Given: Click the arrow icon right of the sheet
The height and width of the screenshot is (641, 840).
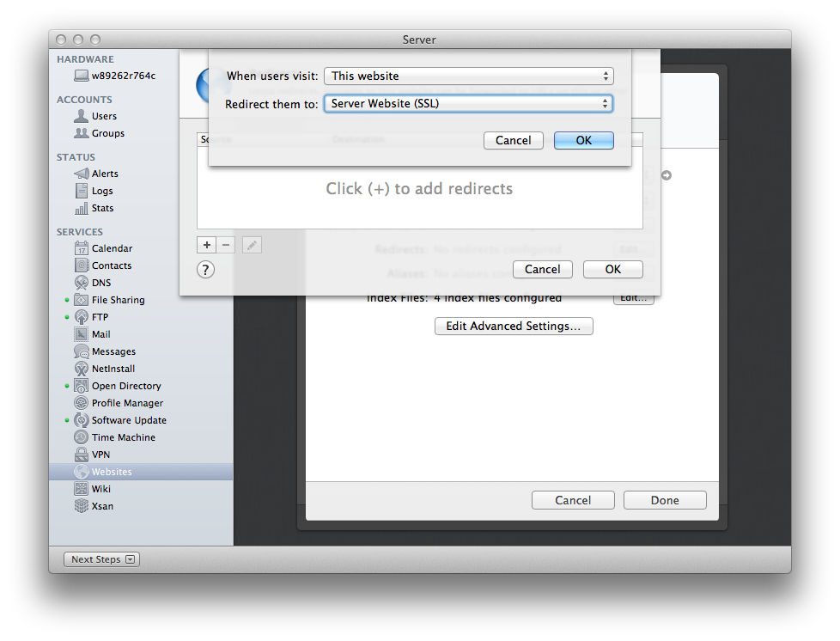Looking at the screenshot, I should pos(667,175).
